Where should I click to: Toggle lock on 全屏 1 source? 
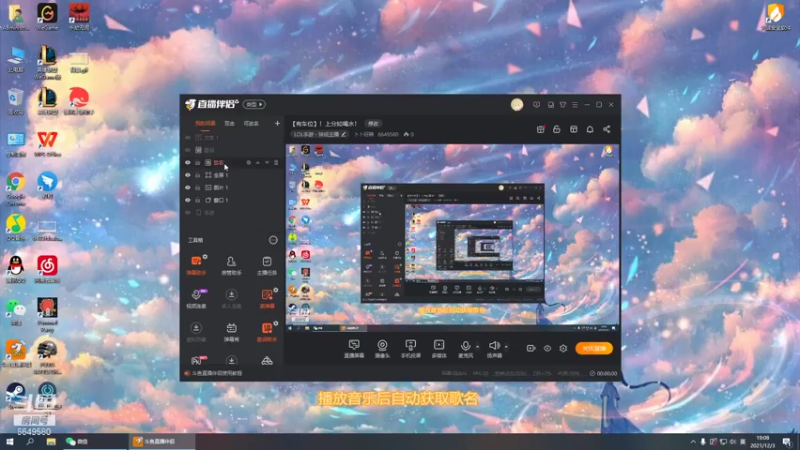pyautogui.click(x=197, y=175)
